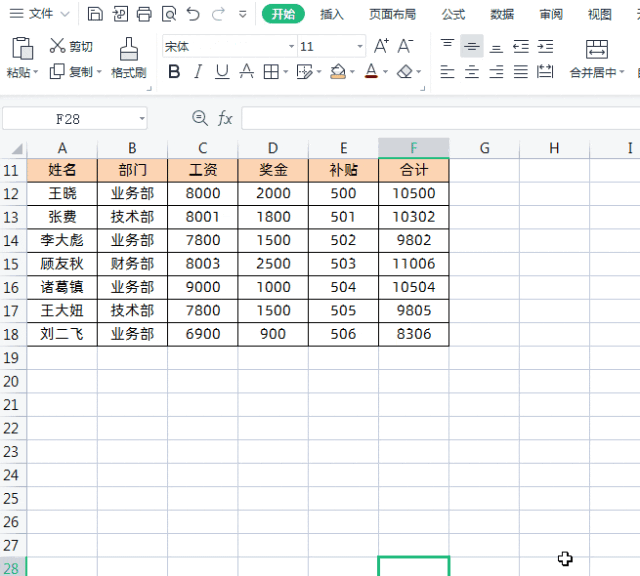Screen dimensions: 640x576
Task: Select row 18 header
Action: coord(12,334)
